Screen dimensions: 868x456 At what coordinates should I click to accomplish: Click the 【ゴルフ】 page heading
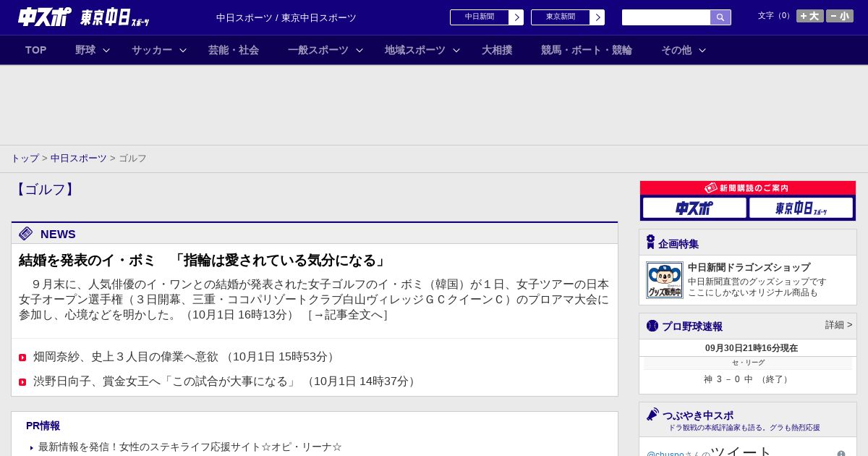[x=45, y=190]
